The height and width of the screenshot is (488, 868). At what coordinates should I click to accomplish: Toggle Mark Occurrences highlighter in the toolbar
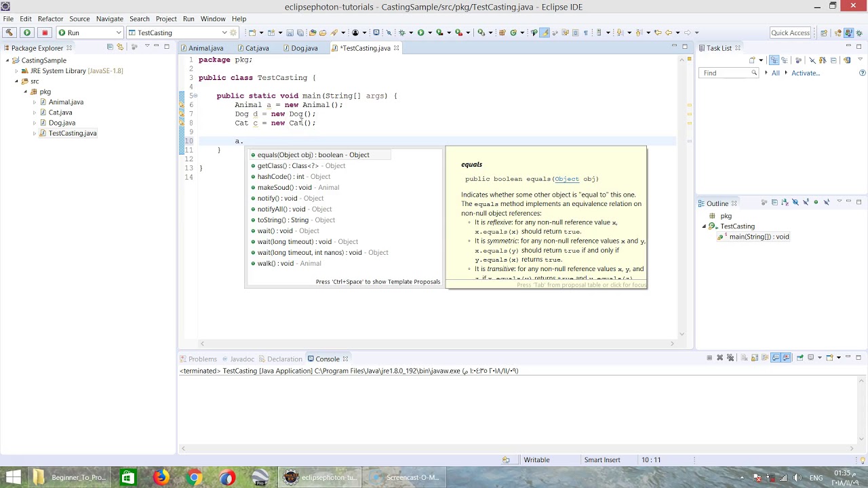544,33
